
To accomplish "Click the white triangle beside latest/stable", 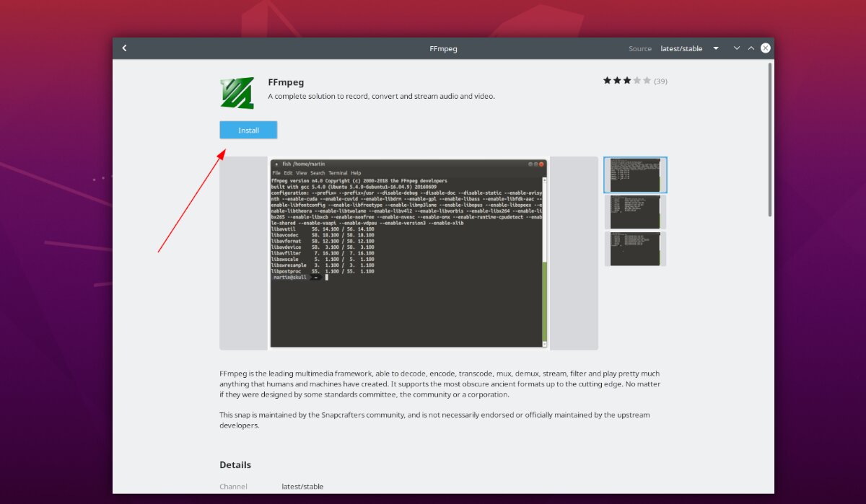I will coord(716,48).
